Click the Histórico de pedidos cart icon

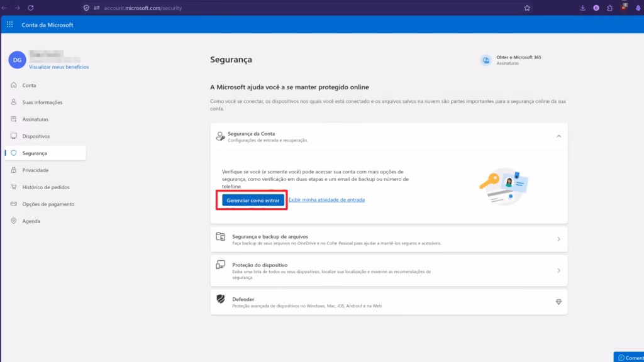coord(14,187)
